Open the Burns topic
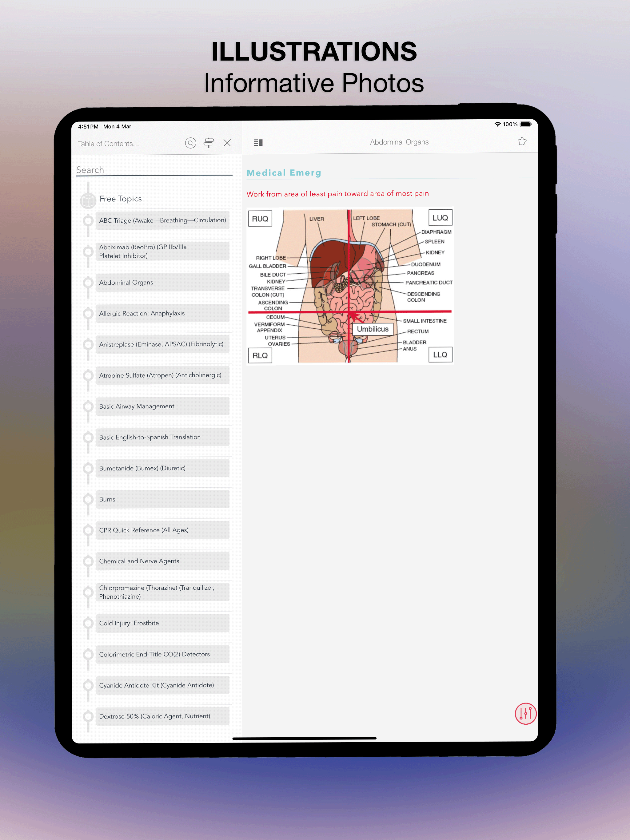This screenshot has width=630, height=840. [163, 499]
